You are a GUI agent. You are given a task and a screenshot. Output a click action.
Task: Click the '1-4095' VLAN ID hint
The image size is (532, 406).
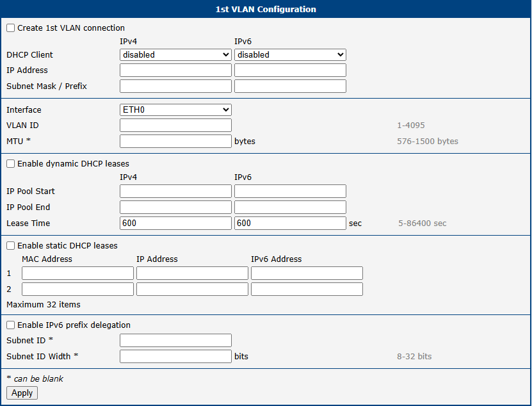pos(411,126)
